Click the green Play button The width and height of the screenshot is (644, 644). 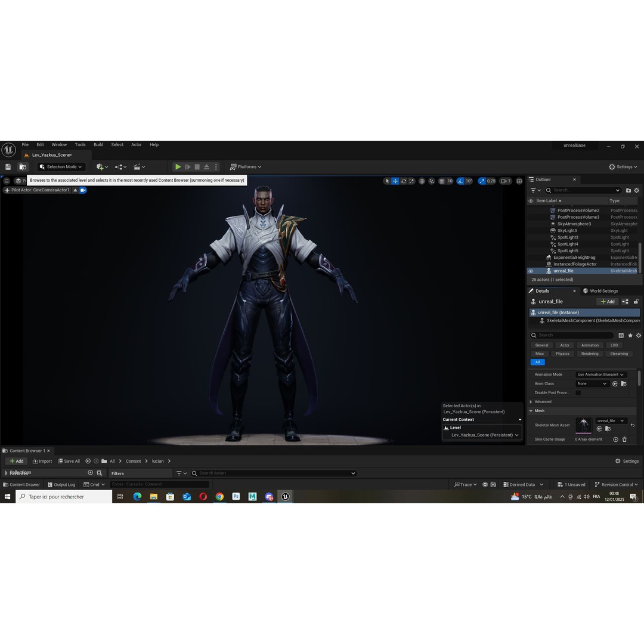pyautogui.click(x=178, y=167)
